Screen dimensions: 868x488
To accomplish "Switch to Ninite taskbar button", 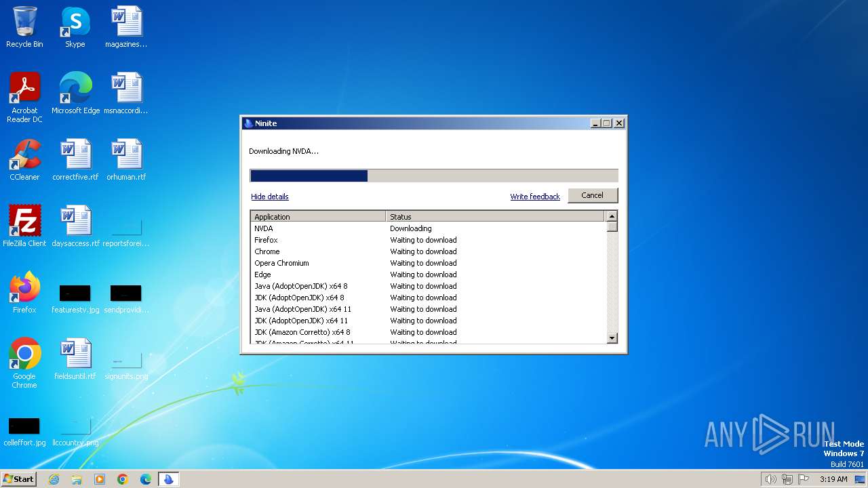I will (169, 479).
